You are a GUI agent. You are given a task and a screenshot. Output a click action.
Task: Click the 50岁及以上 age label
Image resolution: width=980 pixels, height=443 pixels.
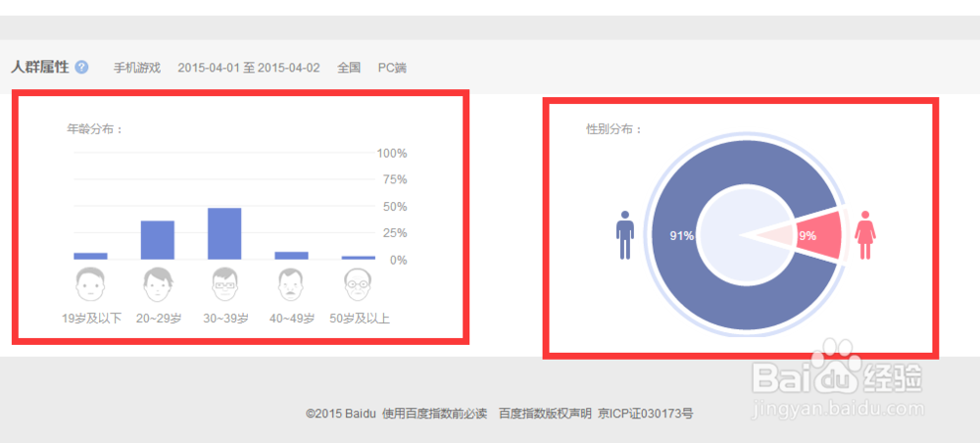point(360,319)
